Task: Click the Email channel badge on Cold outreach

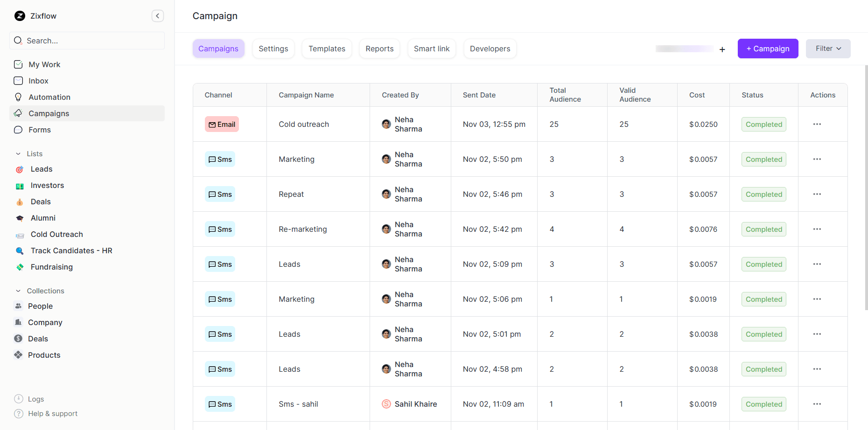Action: pyautogui.click(x=222, y=124)
